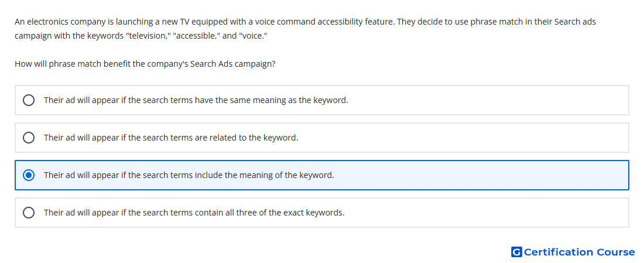The height and width of the screenshot is (263, 644).
Task: Click answer text "have the same meaning as the keyword"
Action: 271,100
